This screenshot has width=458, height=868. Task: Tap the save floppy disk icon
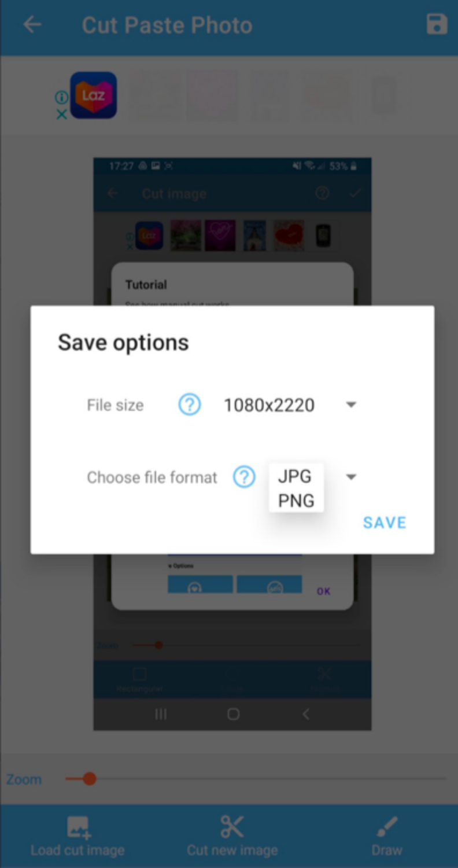coord(437,25)
